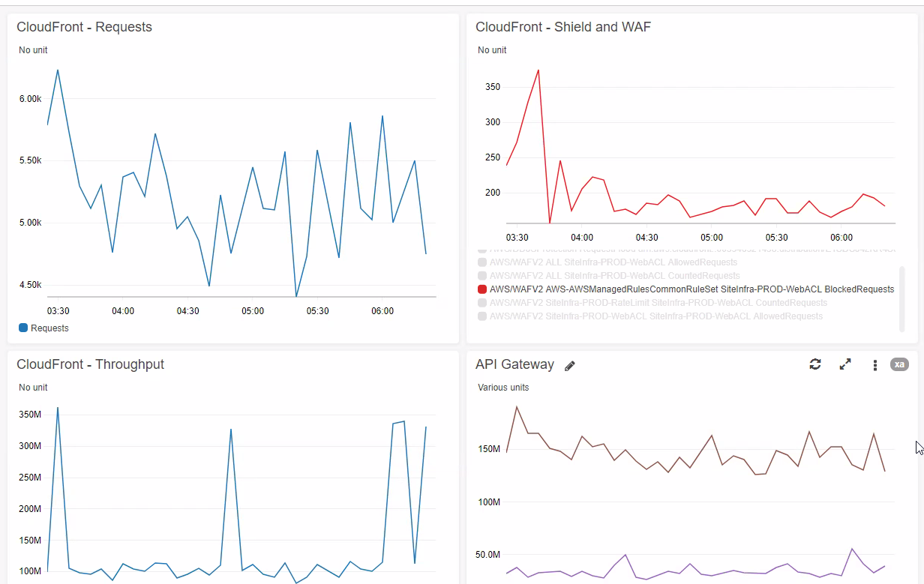
Task: Click the BlockedRequests legend label text
Action: (691, 289)
